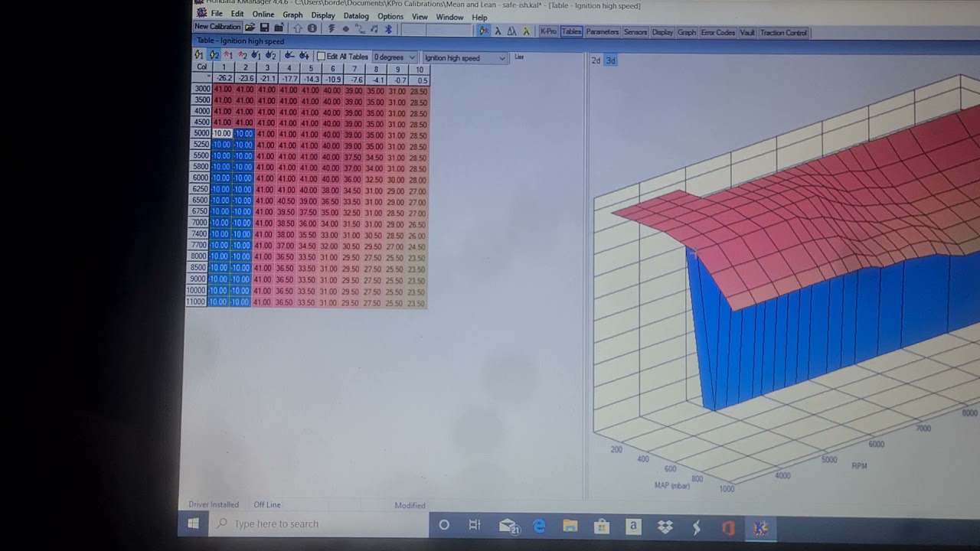
Task: Select the red ignition table 2 icon
Action: [x=243, y=55]
